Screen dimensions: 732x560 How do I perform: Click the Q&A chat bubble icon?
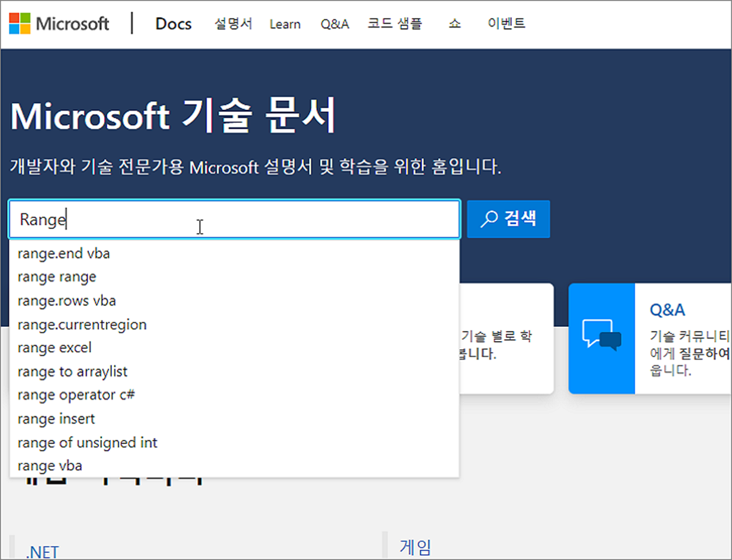601,336
